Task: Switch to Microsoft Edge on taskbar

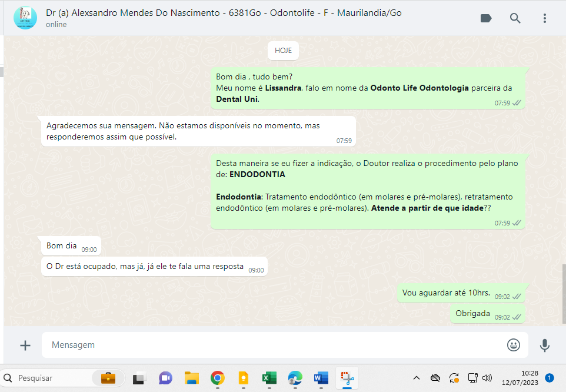Action: pos(295,378)
